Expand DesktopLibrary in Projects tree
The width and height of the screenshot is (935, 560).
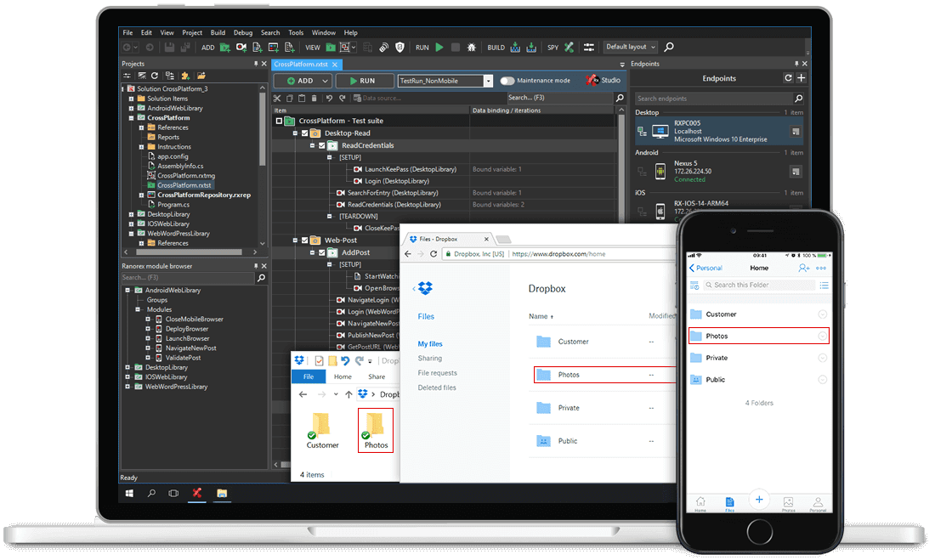pos(131,215)
